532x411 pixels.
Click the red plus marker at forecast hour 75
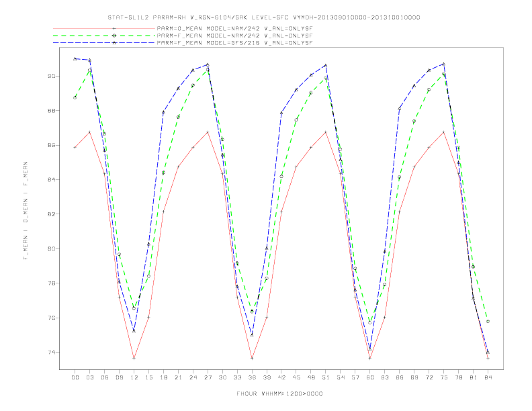[x=443, y=132]
